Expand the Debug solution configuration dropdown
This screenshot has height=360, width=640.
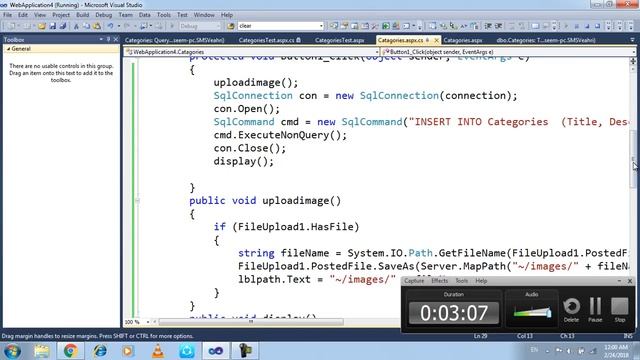coord(218,26)
